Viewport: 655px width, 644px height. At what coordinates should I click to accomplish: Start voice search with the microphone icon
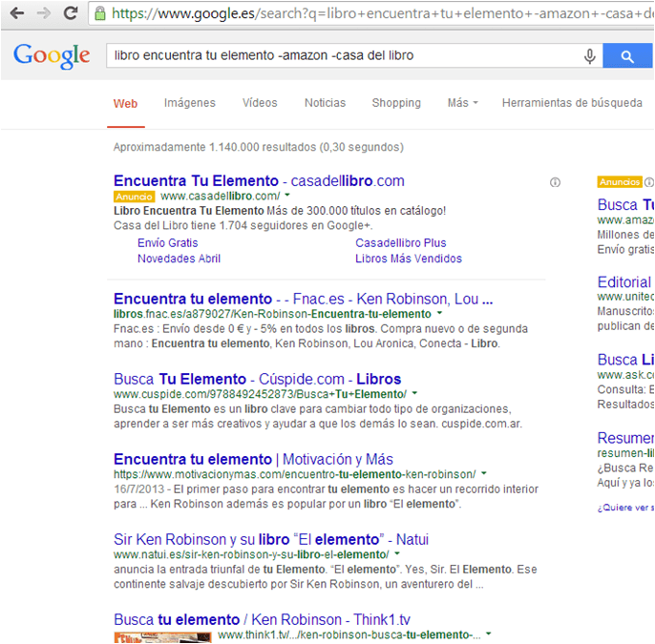click(589, 56)
